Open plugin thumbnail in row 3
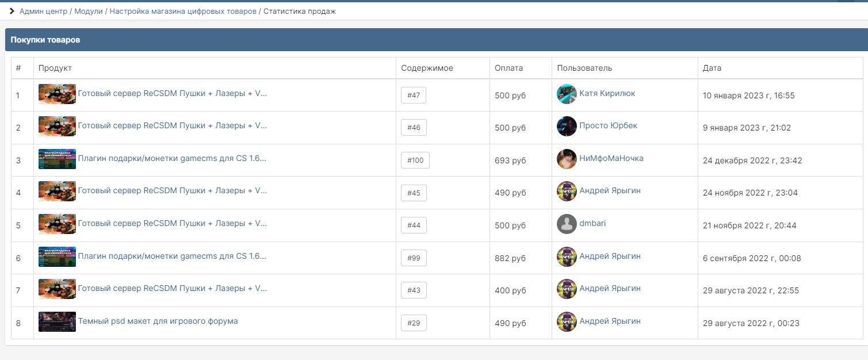This screenshot has width=868, height=360. (x=57, y=159)
